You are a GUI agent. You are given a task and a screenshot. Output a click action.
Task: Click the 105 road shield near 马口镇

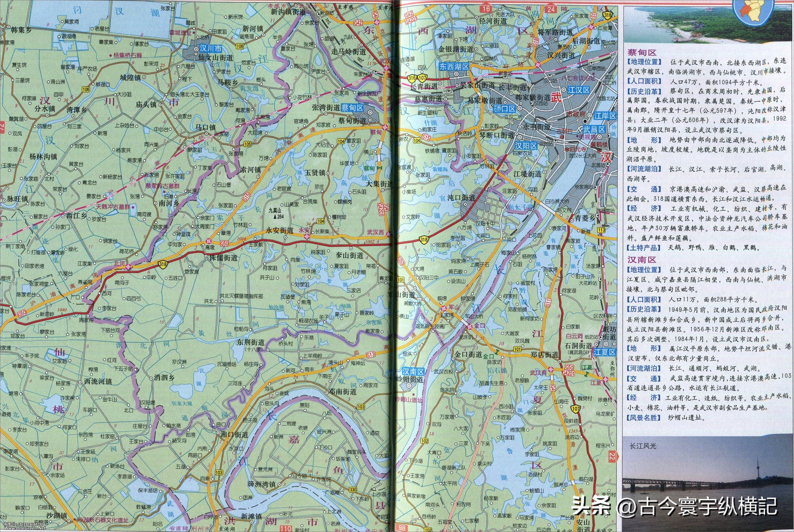(247, 144)
